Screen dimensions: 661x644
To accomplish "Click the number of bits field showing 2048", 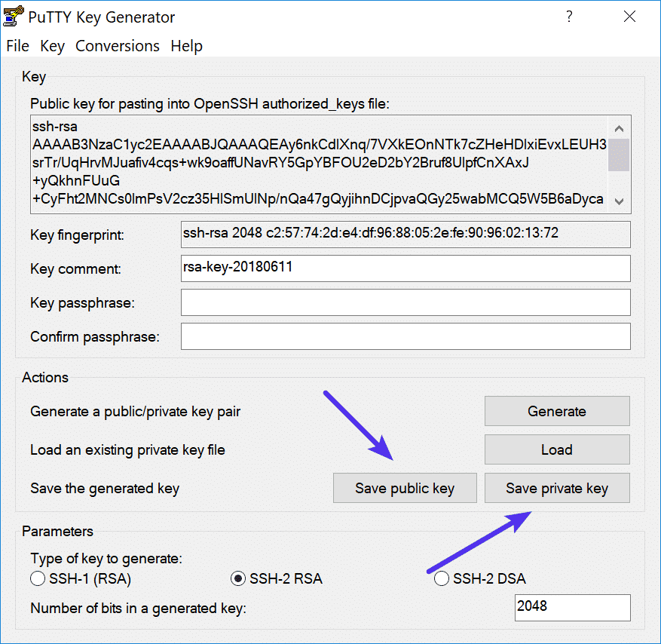I will [572, 608].
